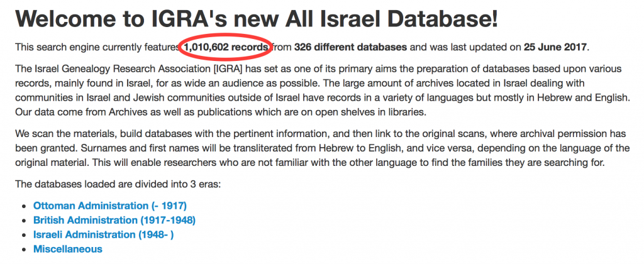
Task: Open the Ottoman Administration (- 1917) link
Action: point(110,206)
